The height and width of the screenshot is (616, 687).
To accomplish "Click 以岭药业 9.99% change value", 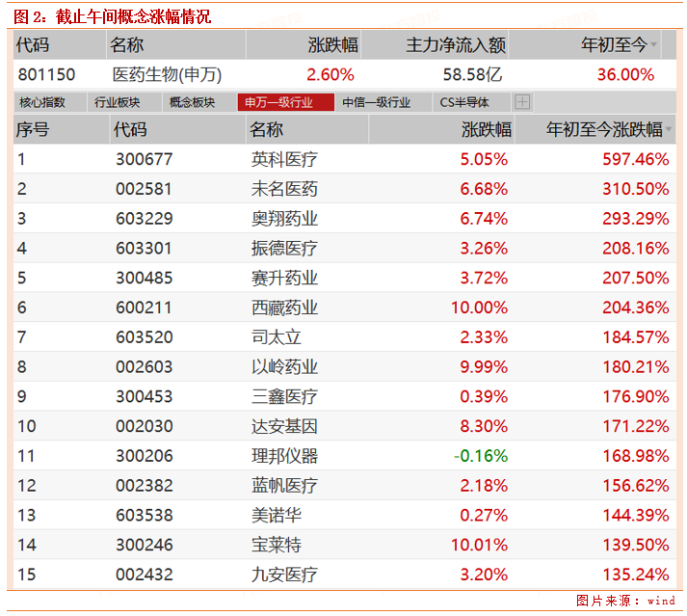I will (x=484, y=367).
